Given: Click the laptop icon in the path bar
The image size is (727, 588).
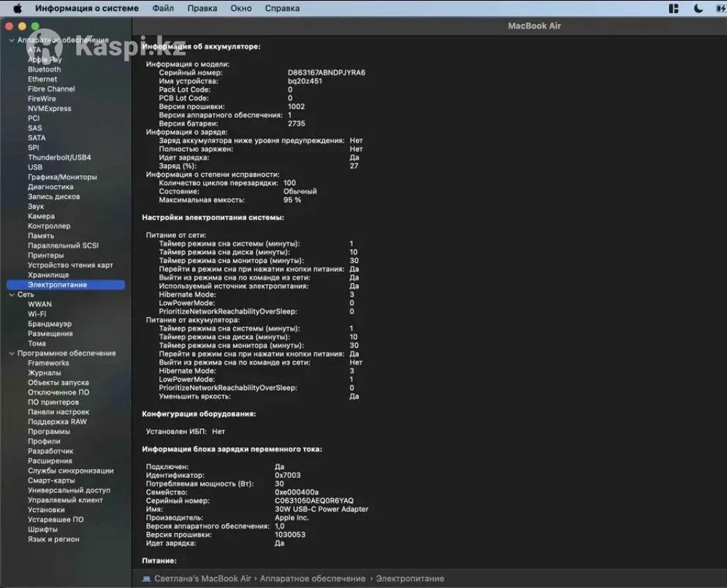Looking at the screenshot, I should tap(146, 579).
